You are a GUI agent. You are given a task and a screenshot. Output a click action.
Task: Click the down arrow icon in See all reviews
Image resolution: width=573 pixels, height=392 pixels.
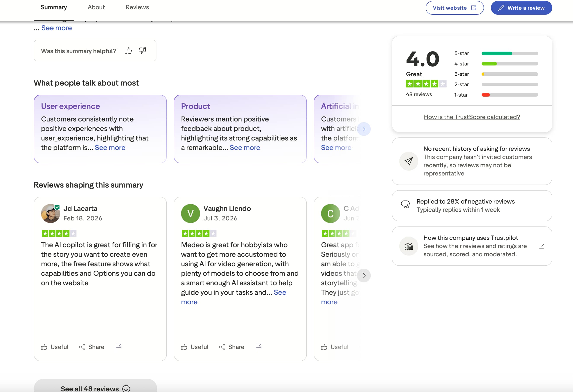126,389
